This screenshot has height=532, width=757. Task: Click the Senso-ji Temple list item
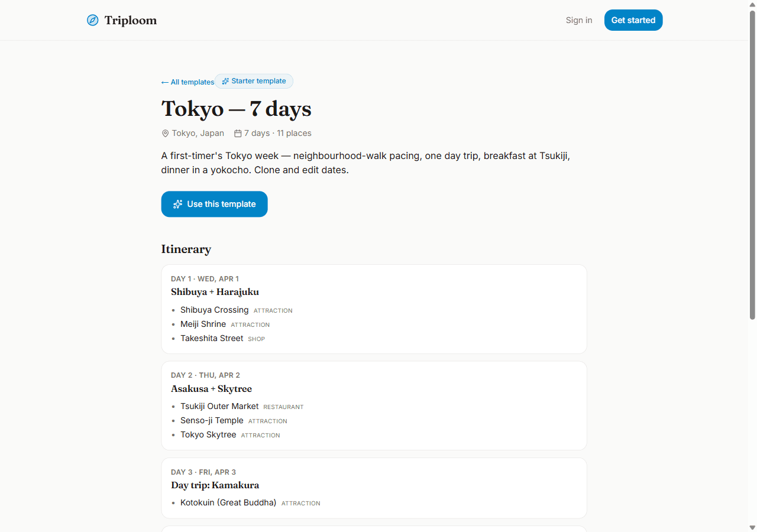click(212, 421)
